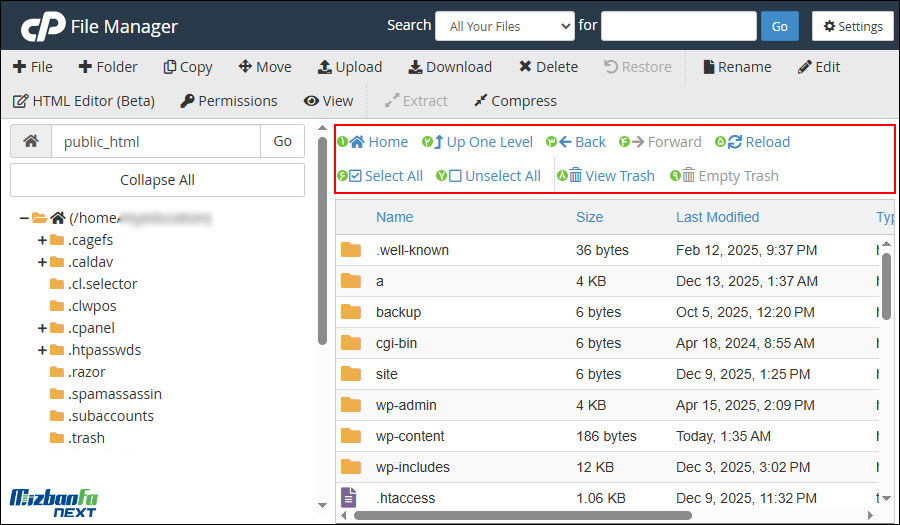Open View Trash bin icon

[575, 176]
